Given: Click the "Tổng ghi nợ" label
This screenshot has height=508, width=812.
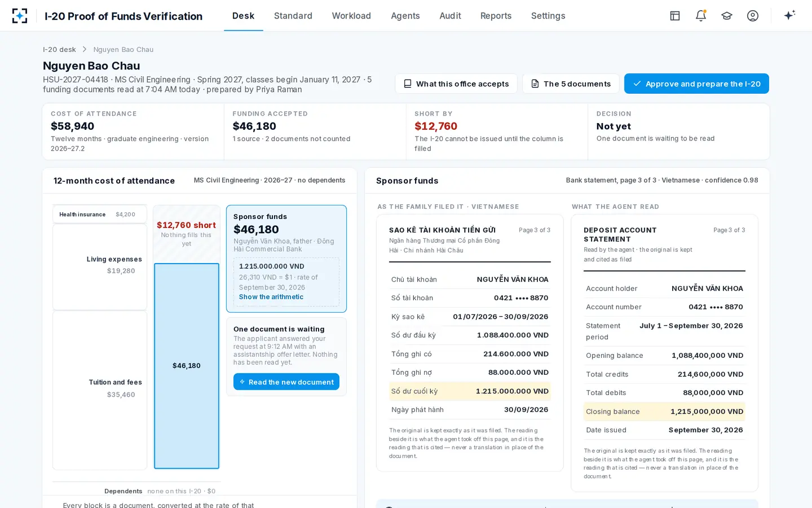Looking at the screenshot, I should point(412,373).
